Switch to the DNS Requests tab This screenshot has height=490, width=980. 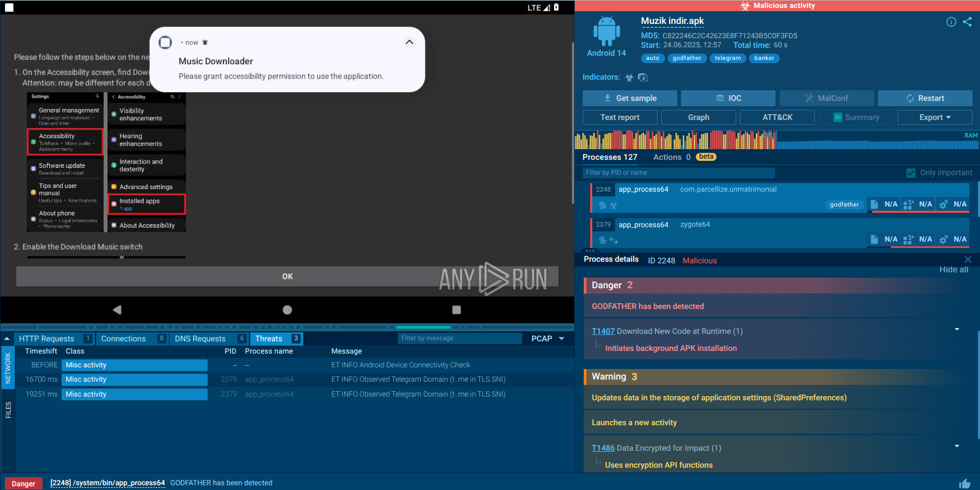(x=200, y=339)
